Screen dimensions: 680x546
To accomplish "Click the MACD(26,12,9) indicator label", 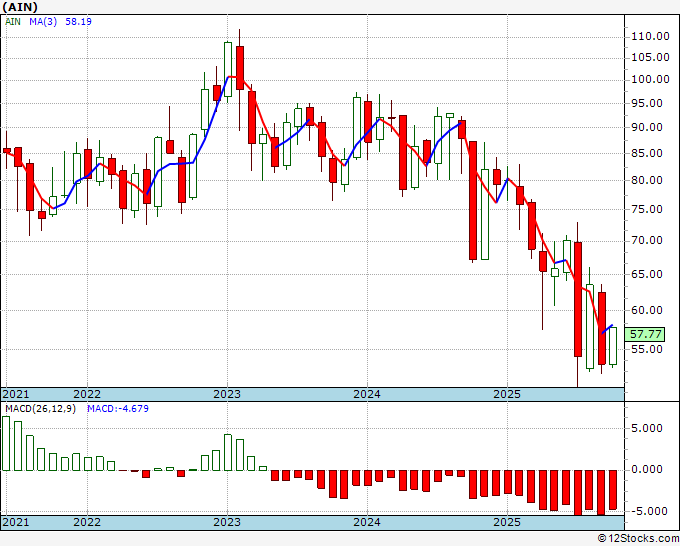I will [x=40, y=409].
